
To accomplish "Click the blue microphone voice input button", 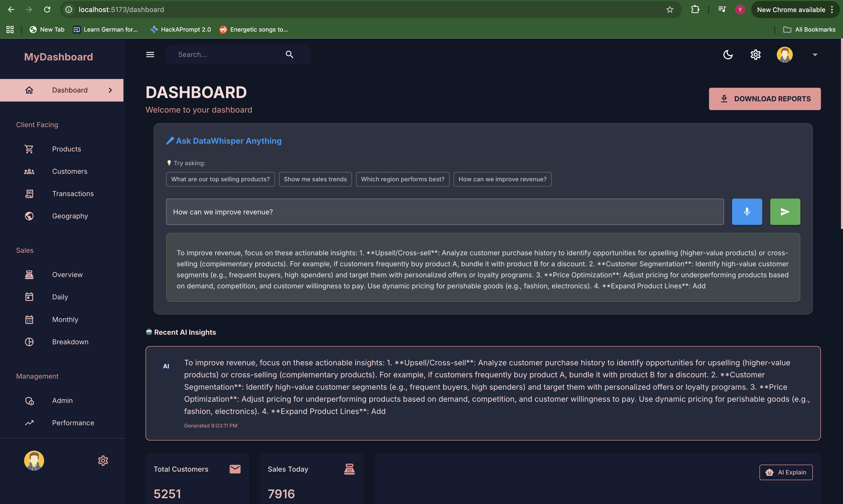I will pos(746,212).
